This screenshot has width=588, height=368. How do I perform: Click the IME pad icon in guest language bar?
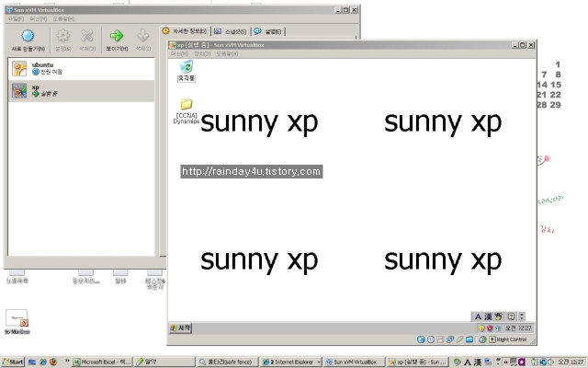pos(498,316)
